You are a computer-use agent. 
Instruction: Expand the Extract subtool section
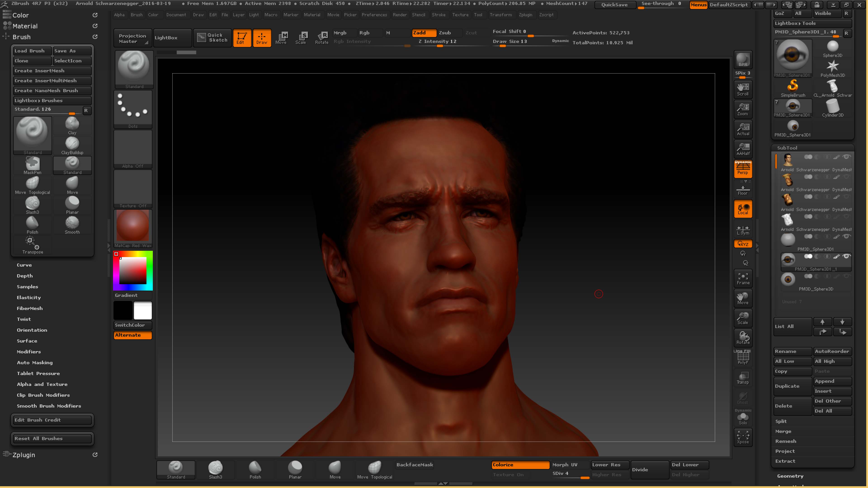point(785,461)
